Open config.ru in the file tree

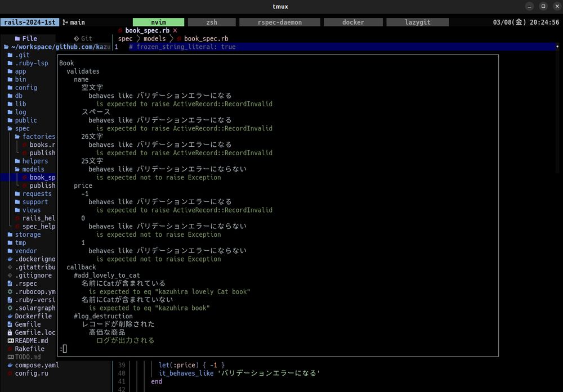[x=28, y=373]
